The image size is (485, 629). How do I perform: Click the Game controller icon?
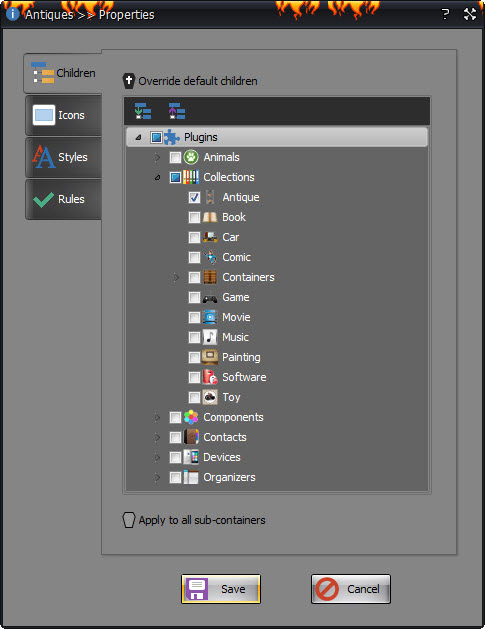[x=210, y=297]
